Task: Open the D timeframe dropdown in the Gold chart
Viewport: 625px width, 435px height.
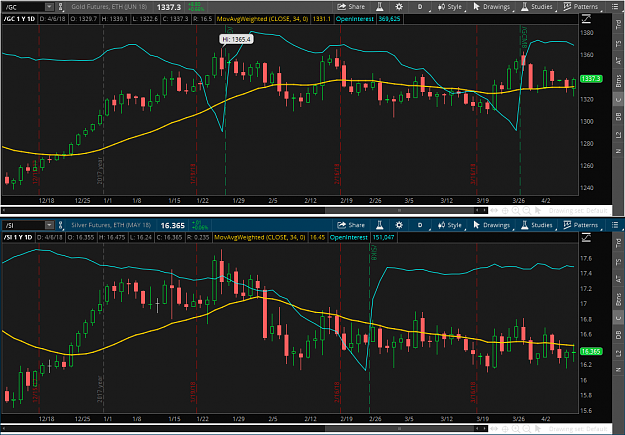Action: [x=421, y=7]
